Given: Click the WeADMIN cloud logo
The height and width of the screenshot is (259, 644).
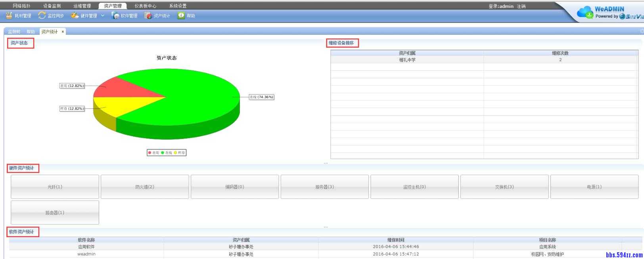Looking at the screenshot, I should coord(585,12).
